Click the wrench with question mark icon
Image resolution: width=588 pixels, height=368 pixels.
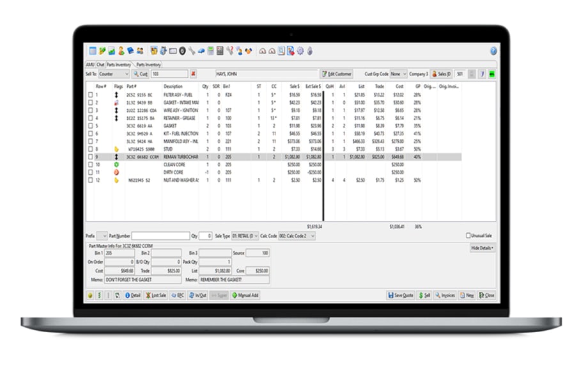tap(229, 51)
